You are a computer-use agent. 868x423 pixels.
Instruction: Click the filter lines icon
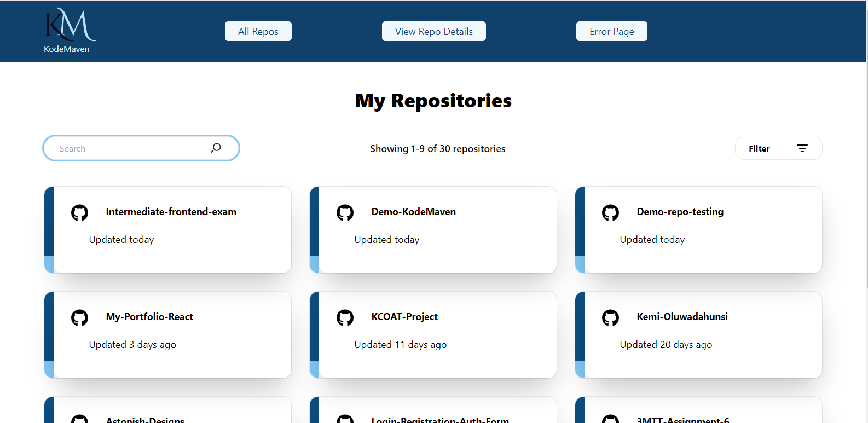tap(802, 148)
